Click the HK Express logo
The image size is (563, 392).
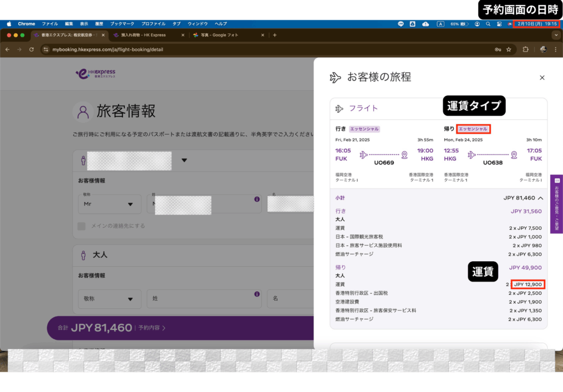96,74
